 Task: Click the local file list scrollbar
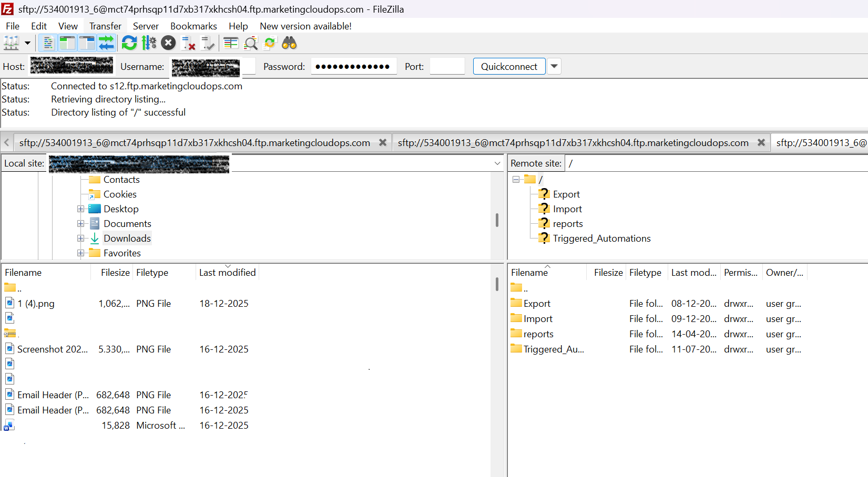497,284
